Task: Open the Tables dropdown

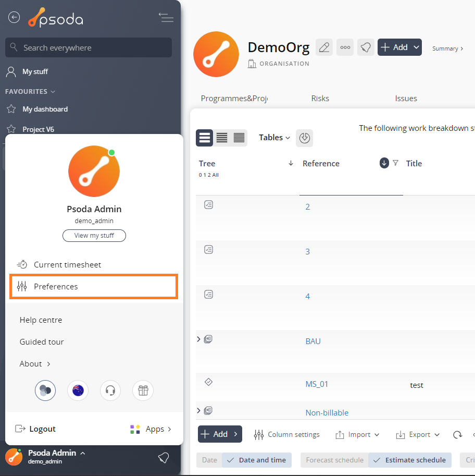Action: [x=274, y=138]
